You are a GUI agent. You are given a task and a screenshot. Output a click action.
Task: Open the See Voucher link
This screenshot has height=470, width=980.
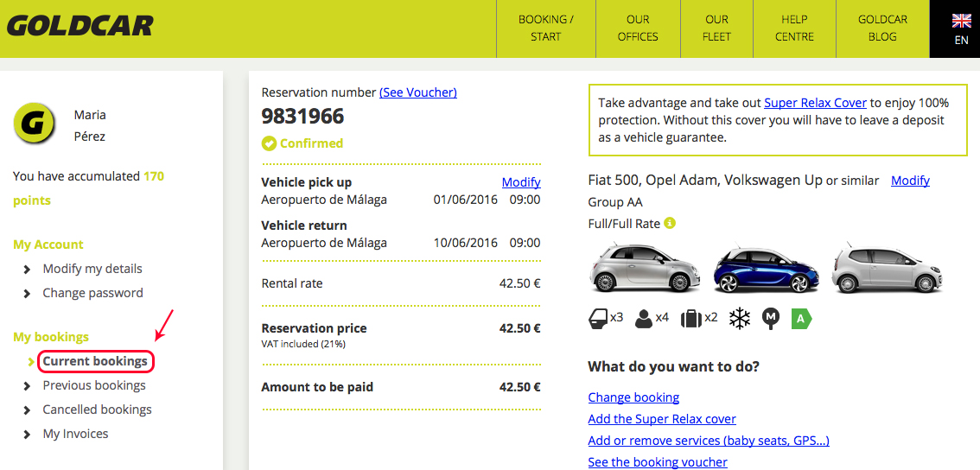coord(418,92)
